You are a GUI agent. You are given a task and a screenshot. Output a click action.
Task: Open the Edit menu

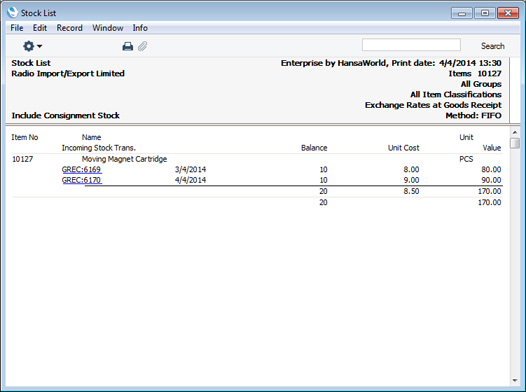(x=40, y=28)
